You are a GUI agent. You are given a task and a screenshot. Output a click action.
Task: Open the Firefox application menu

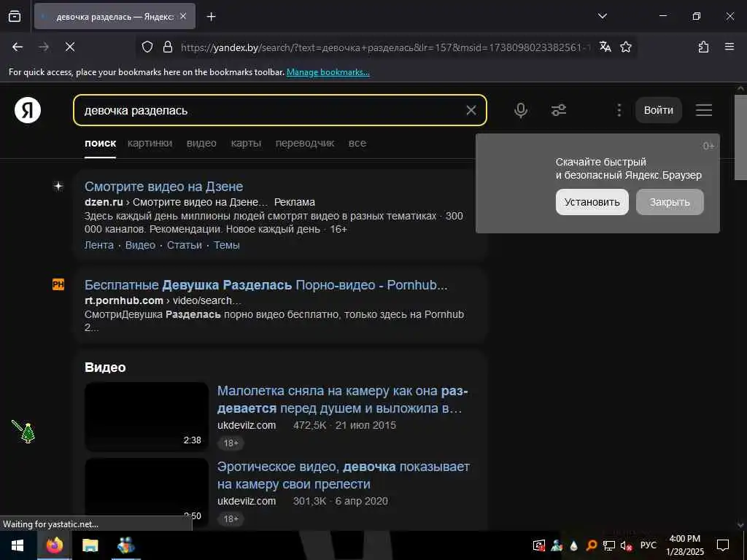[x=729, y=47]
